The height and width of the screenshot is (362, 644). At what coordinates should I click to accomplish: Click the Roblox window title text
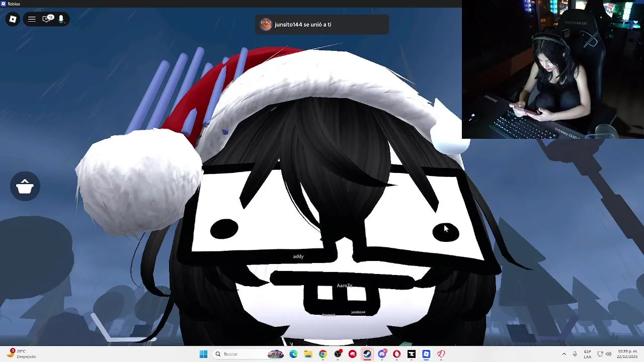pyautogui.click(x=14, y=4)
